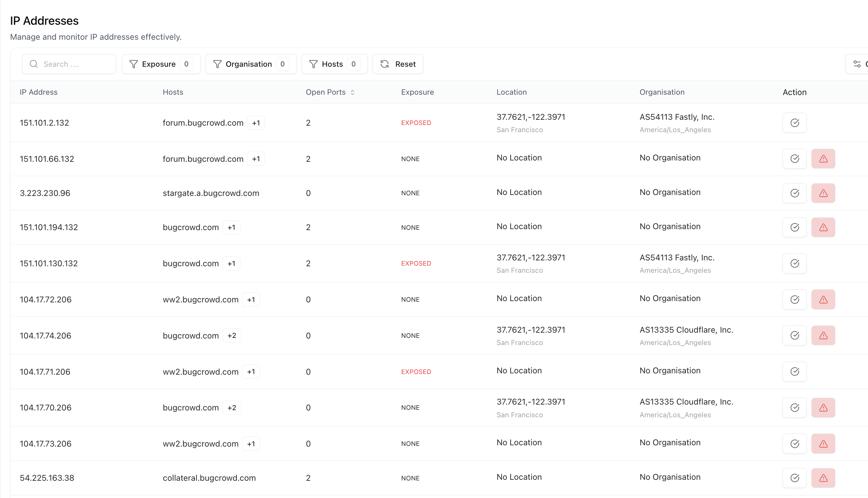Open the Exposure filter dropdown
868x498 pixels.
[x=161, y=64]
